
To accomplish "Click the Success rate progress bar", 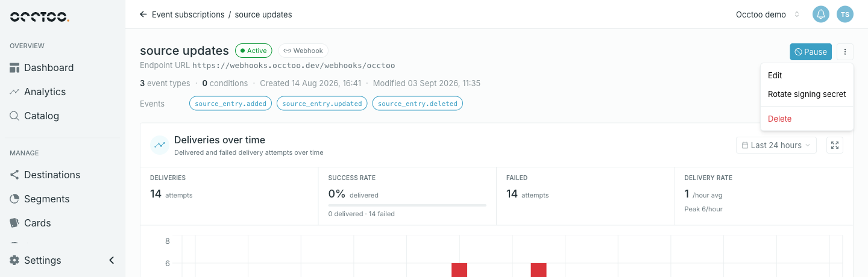I will [407, 205].
